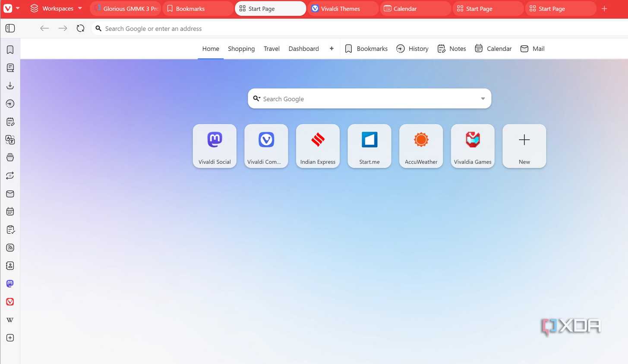Reload the current page

80,28
